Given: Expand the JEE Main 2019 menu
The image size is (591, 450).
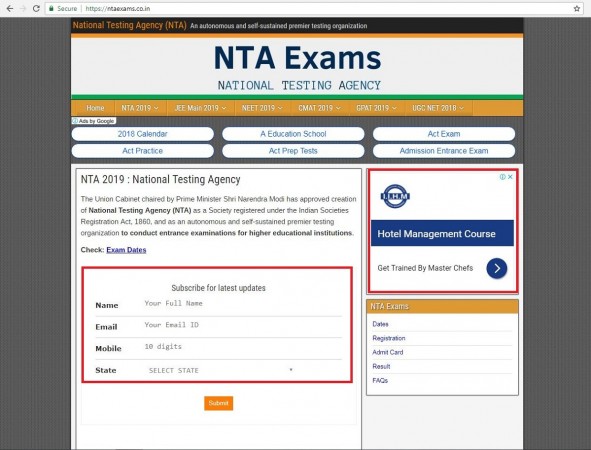Looking at the screenshot, I should (200, 108).
